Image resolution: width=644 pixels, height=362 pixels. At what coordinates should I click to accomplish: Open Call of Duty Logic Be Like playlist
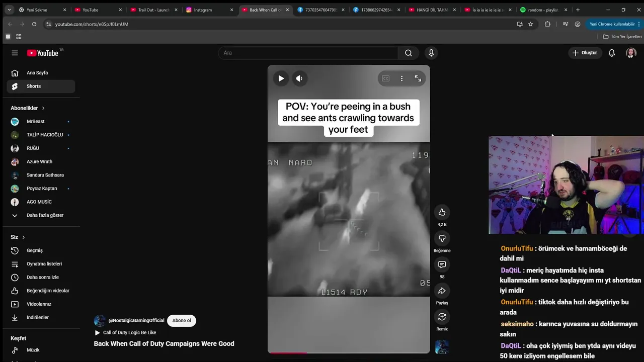point(125,333)
